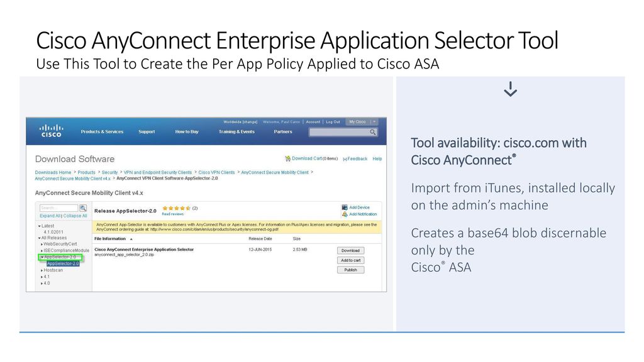The width and height of the screenshot is (644, 362).
Task: Click the 12-JUN-2015 release date
Action: click(260, 250)
